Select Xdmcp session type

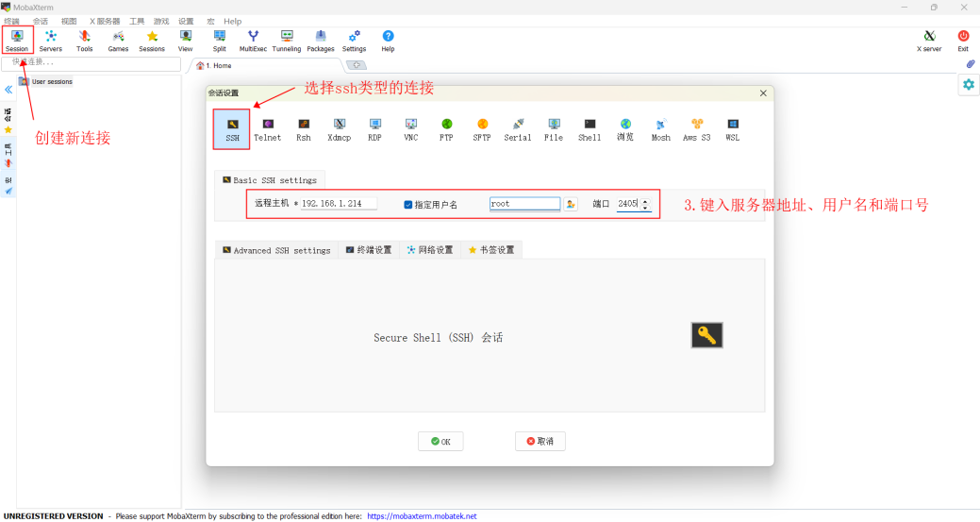tap(340, 130)
